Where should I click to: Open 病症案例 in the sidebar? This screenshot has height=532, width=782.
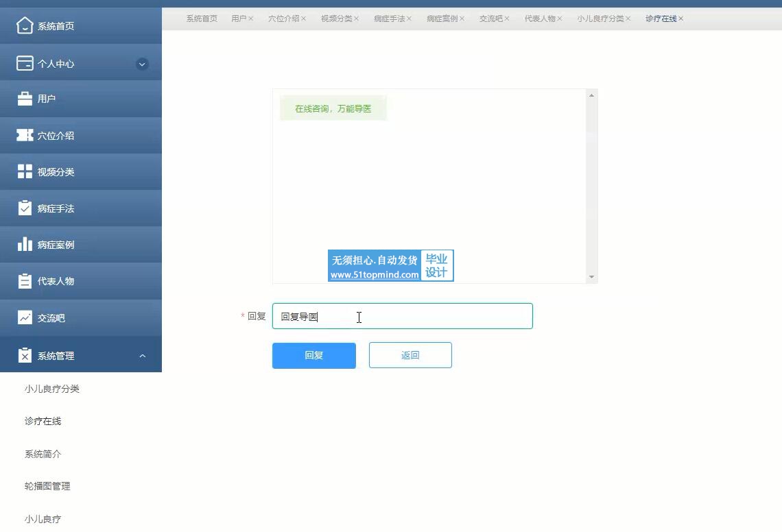(x=81, y=244)
